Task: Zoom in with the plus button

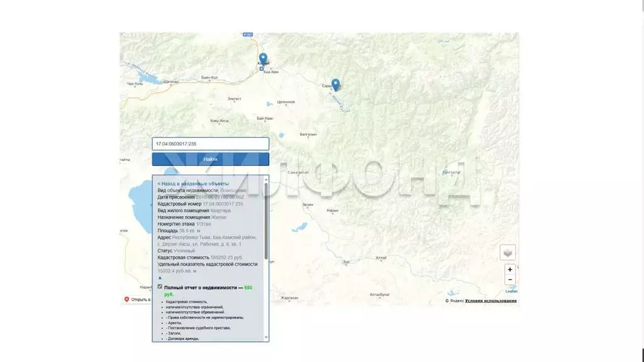Action: pos(509,270)
